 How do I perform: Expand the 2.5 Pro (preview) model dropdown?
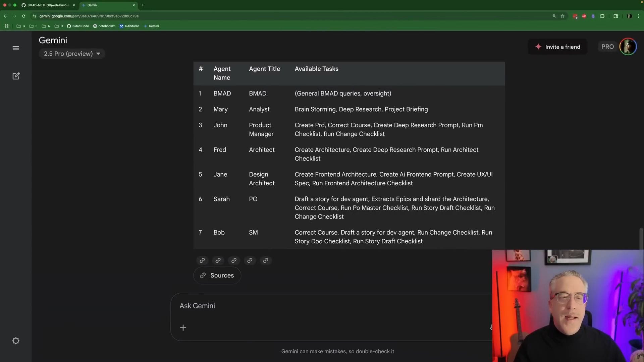click(72, 54)
